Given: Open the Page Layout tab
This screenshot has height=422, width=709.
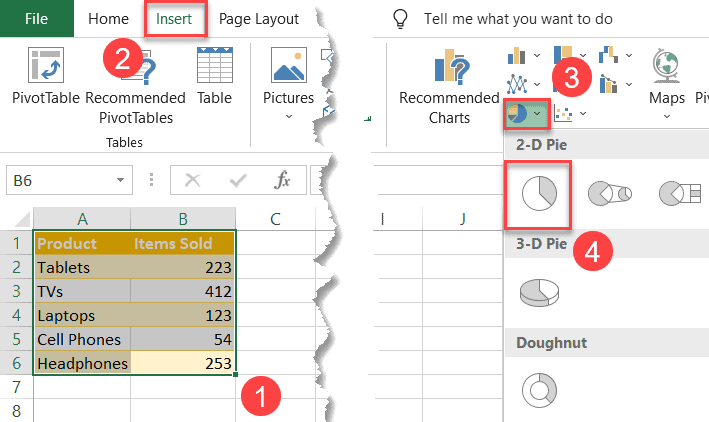Looking at the screenshot, I should pos(258,18).
